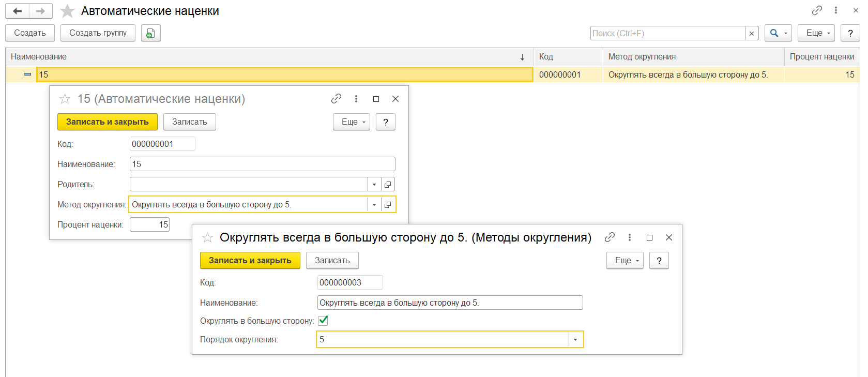Star the Методы округления dialog as favorite

pos(207,237)
